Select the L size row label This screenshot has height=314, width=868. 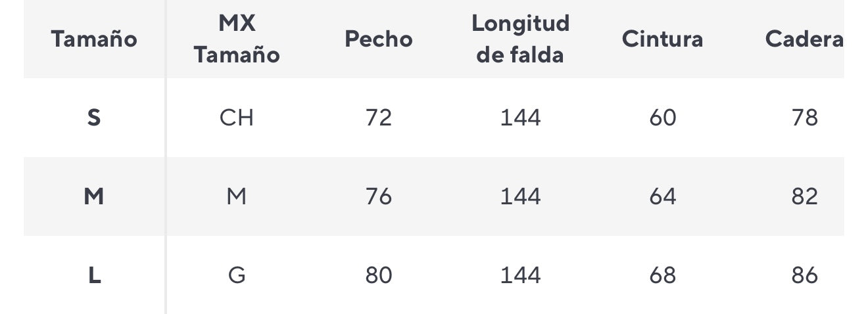click(94, 275)
